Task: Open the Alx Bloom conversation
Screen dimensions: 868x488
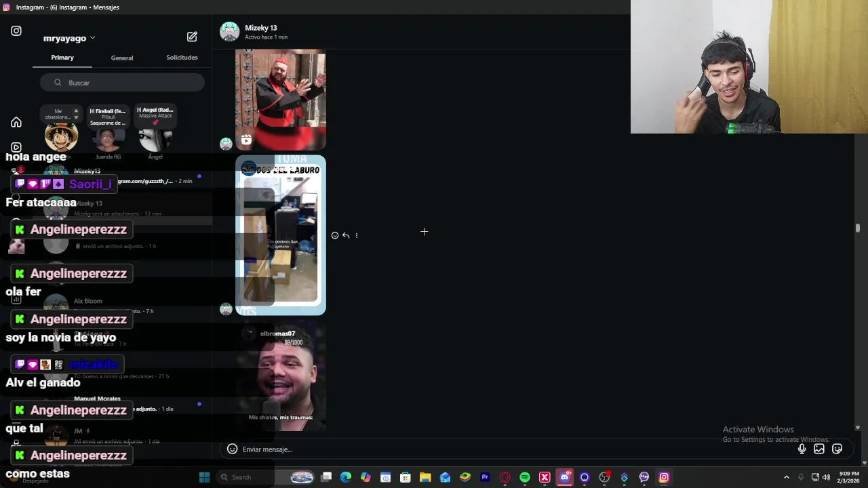Action: pos(122,306)
